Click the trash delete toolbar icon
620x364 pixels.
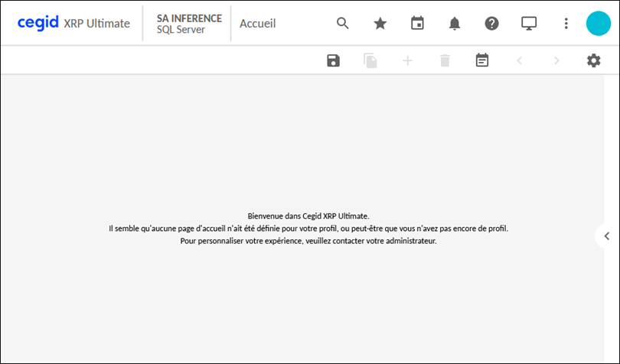coord(445,60)
